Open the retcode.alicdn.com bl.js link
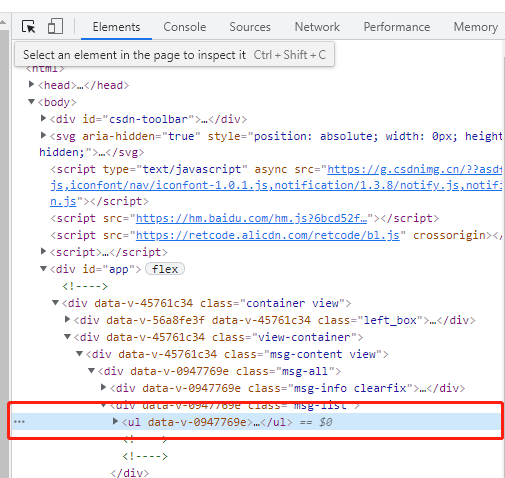Image resolution: width=505 pixels, height=478 pixels. click(x=268, y=235)
